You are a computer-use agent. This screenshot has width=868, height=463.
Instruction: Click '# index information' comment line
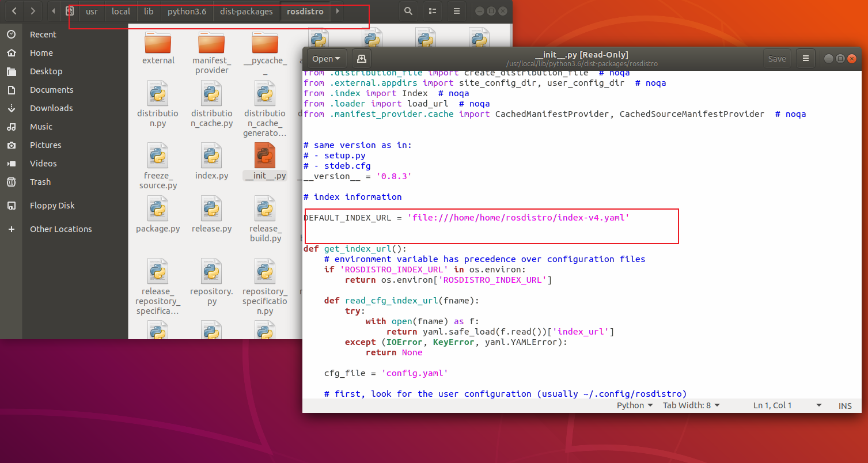point(352,197)
